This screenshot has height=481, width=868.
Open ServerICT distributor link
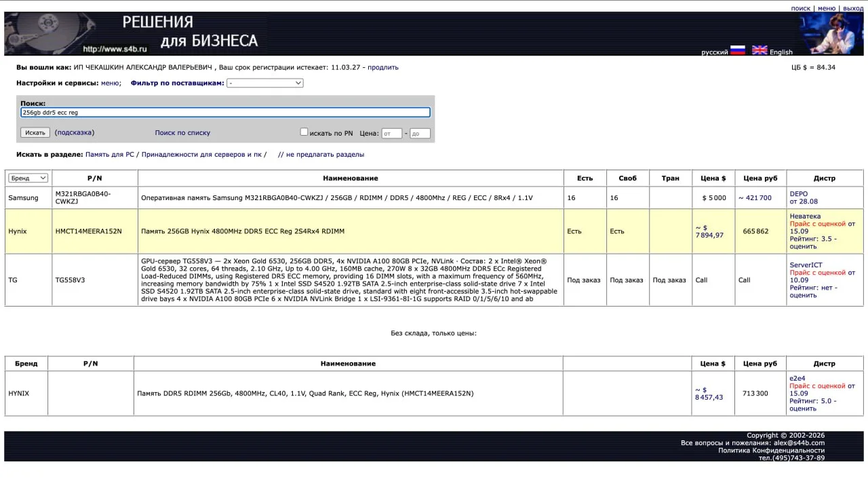(x=806, y=265)
